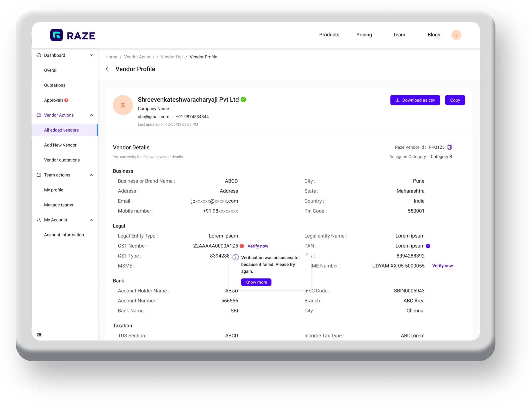532x403 pixels.
Task: Click the info icon in the verification tooltip
Action: [x=235, y=257]
